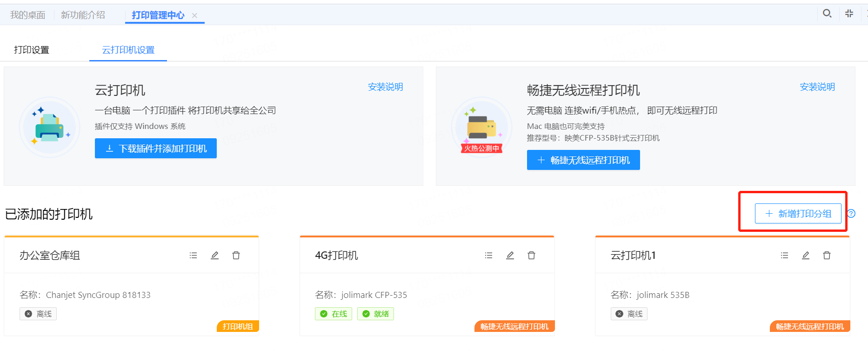
Task: Click 新增打印分组 button
Action: (798, 214)
